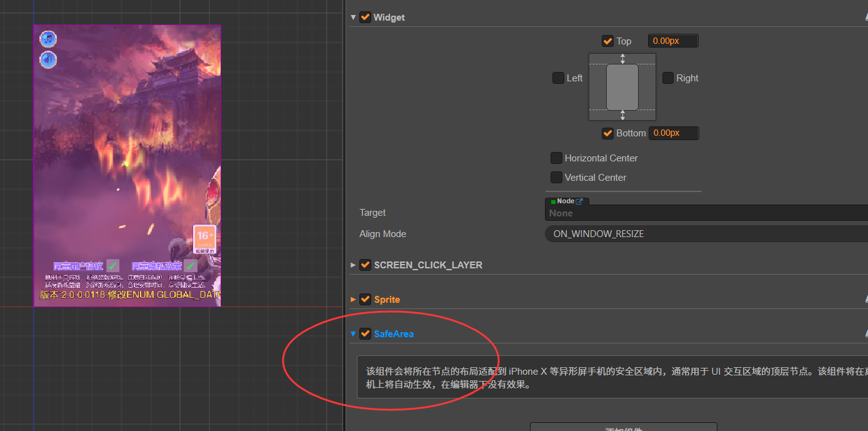Click the music note icon in scene preview

pyautogui.click(x=48, y=39)
